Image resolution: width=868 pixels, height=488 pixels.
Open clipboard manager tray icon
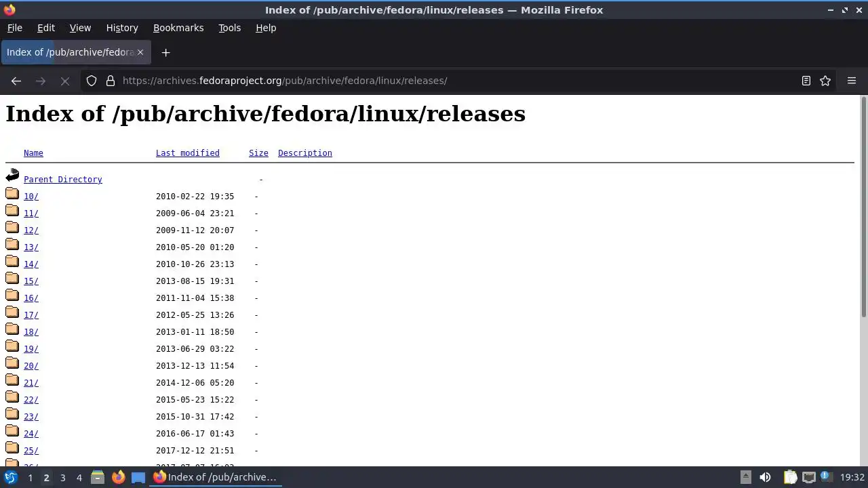coord(790,477)
